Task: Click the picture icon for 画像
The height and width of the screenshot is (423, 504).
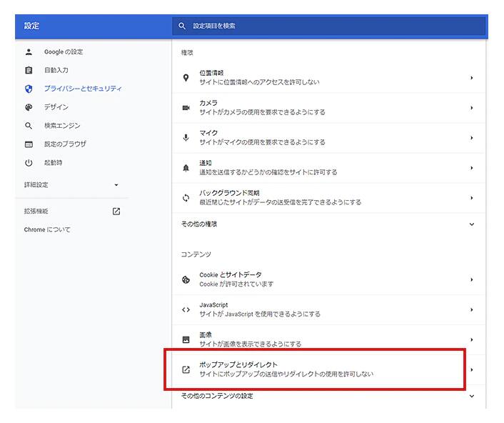Action: point(186,339)
